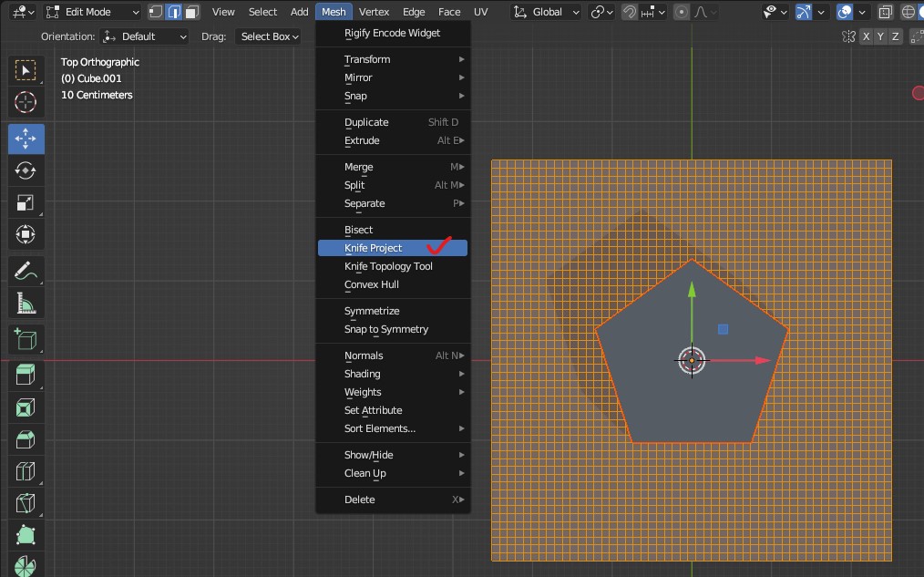Enable face select mode
Image resolution: width=924 pixels, height=577 pixels.
[190, 12]
